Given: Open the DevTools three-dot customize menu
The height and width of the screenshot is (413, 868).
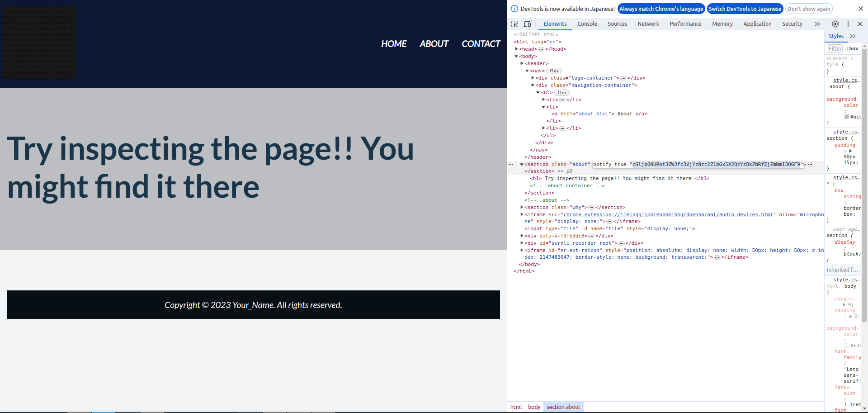Looking at the screenshot, I should pyautogui.click(x=848, y=24).
